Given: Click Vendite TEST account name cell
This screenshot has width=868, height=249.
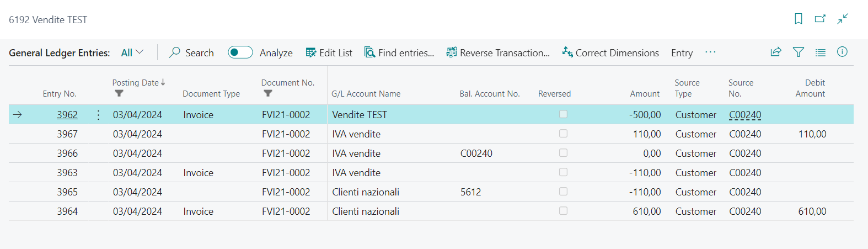Looking at the screenshot, I should (360, 115).
